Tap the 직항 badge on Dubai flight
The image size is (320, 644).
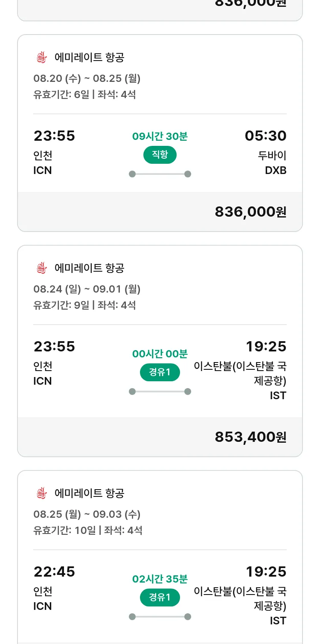[x=160, y=155]
